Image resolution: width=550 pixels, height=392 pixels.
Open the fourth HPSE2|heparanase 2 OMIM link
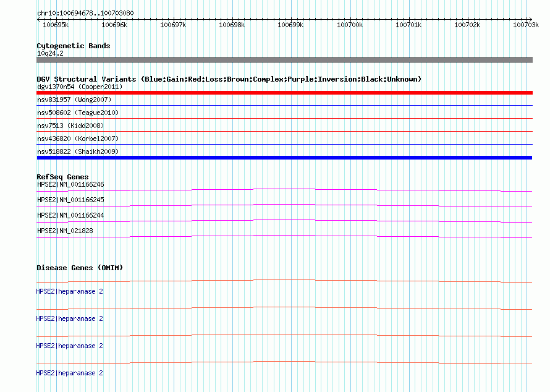(x=69, y=373)
